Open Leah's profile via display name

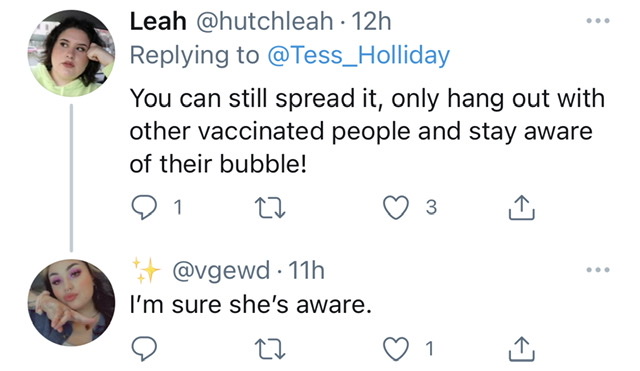click(158, 21)
